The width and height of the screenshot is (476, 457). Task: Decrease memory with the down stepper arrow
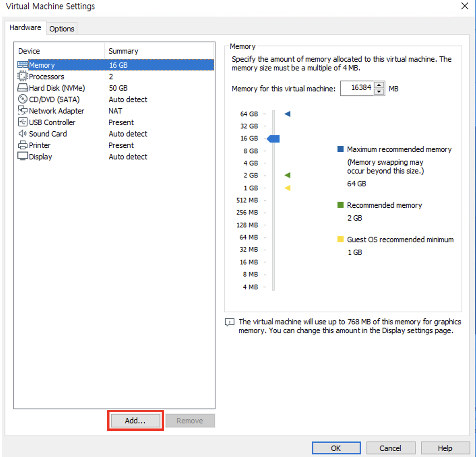click(379, 92)
